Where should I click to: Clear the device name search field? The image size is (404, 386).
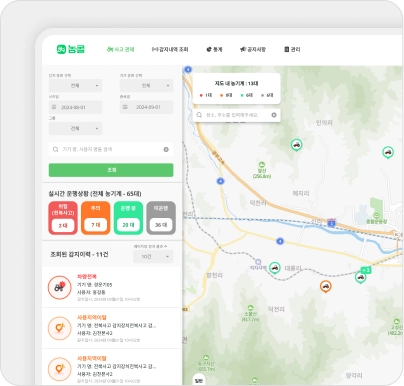tap(166, 149)
